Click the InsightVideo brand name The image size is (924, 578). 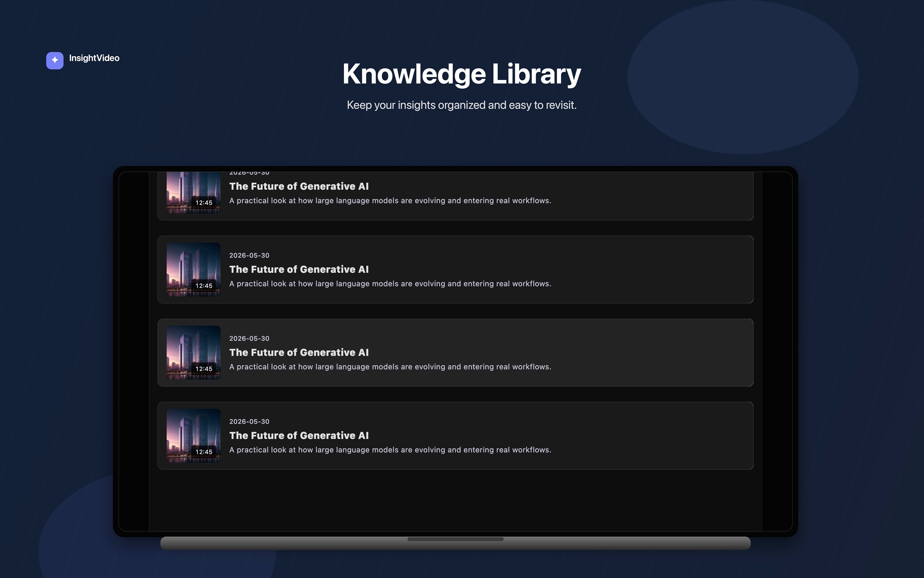pos(94,58)
